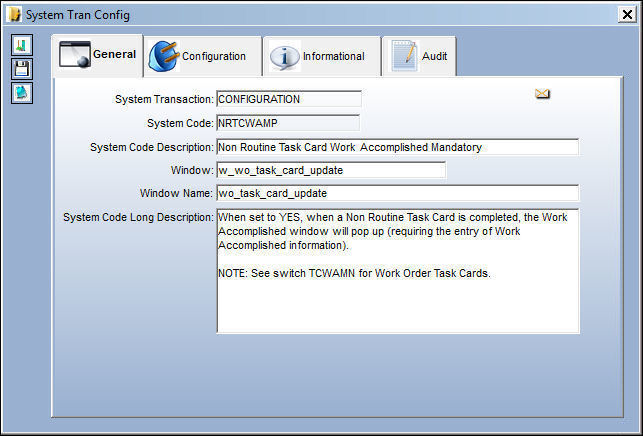Click into the System Transaction field

tap(289, 99)
